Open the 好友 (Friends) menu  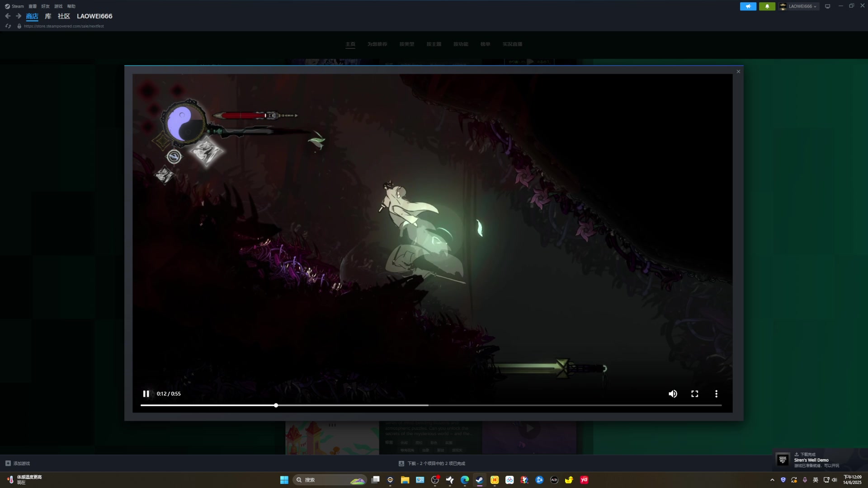point(45,6)
